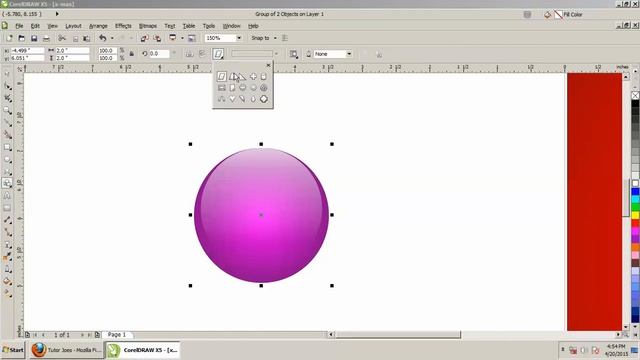This screenshot has width=640, height=360.
Task: Close the shapes flyout panel
Action: [x=268, y=65]
